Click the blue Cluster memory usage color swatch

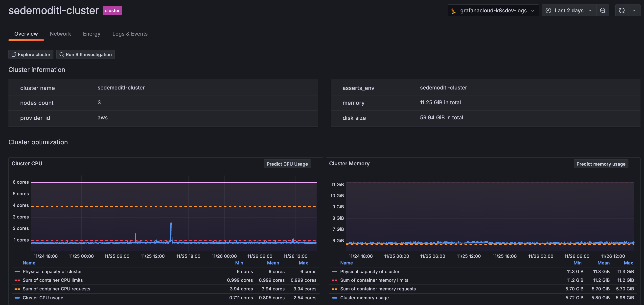[x=335, y=298]
